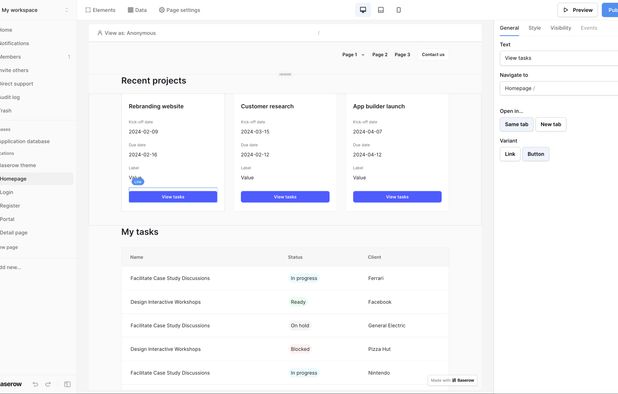Screen dimensions: 618x394
Task: Click the 'Rebranding website' card title
Action: point(156,106)
